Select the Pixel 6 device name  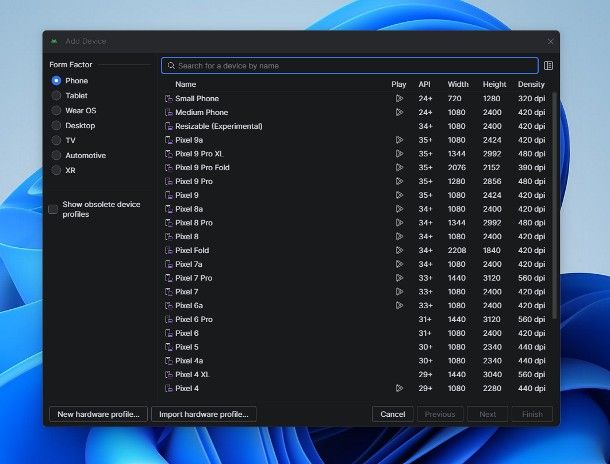click(x=187, y=333)
